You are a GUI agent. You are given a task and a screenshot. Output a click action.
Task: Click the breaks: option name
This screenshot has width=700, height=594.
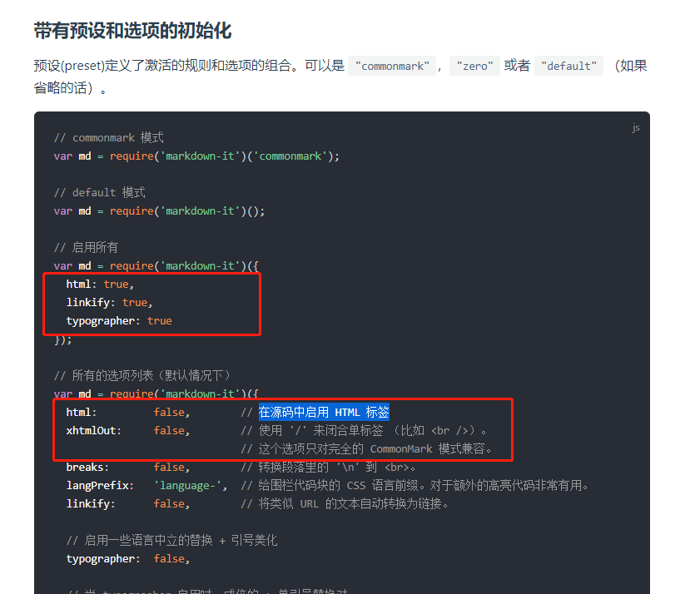(x=87, y=468)
